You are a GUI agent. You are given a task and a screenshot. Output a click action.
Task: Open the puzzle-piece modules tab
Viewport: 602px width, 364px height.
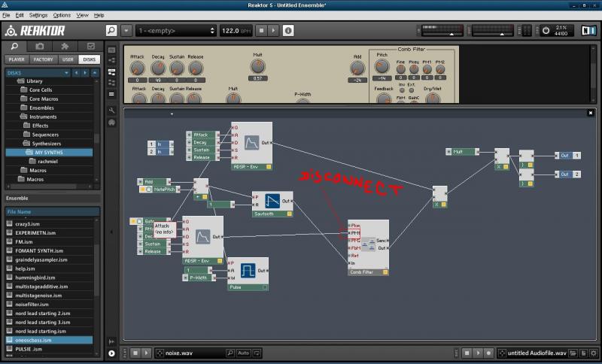65,47
